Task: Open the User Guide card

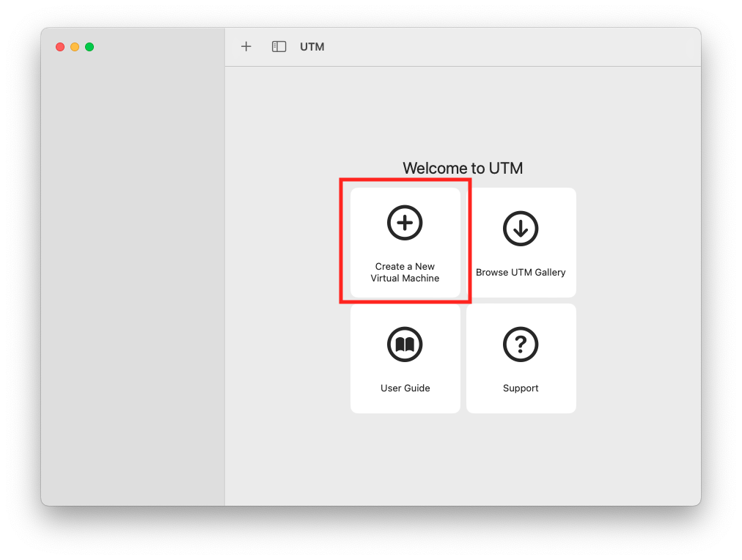Action: tap(405, 358)
